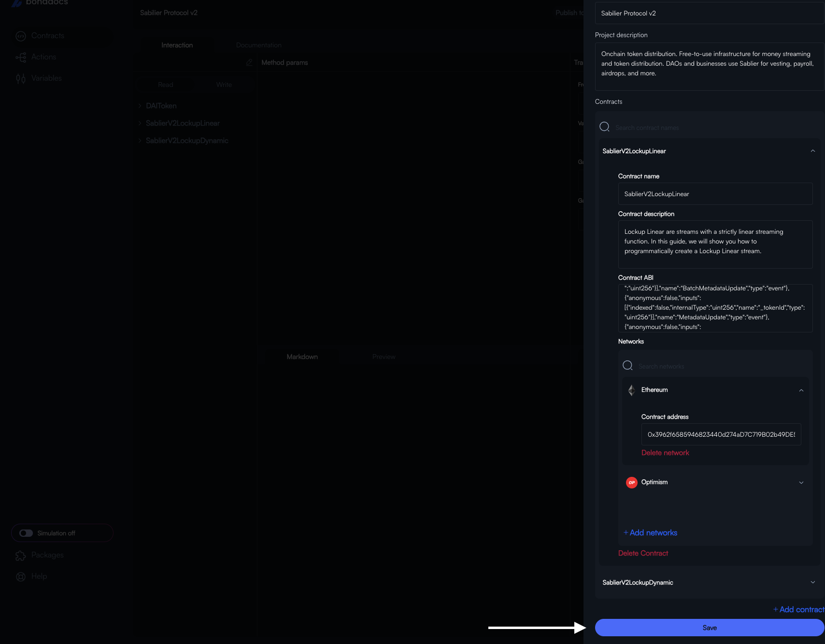Click the Help lifebuoy icon
Image resolution: width=825 pixels, height=644 pixels.
click(21, 577)
